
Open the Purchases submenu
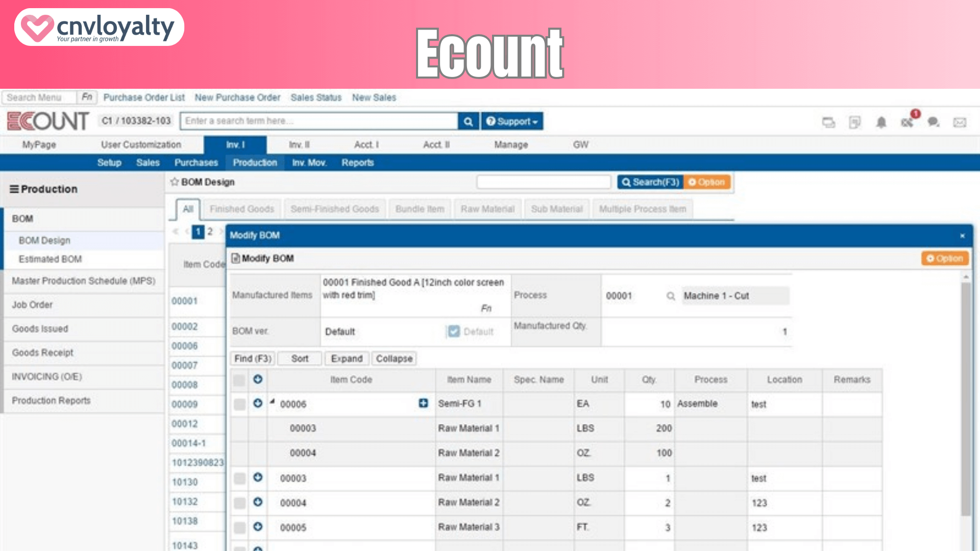tap(196, 163)
